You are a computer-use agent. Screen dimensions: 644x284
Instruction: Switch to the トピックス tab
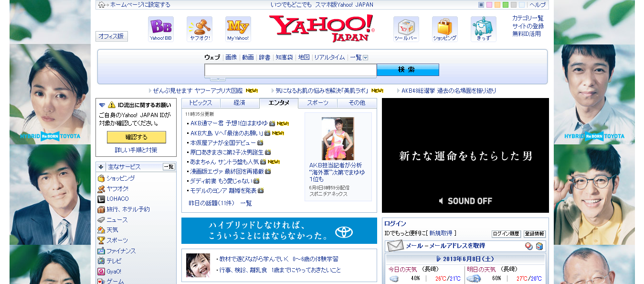click(201, 103)
